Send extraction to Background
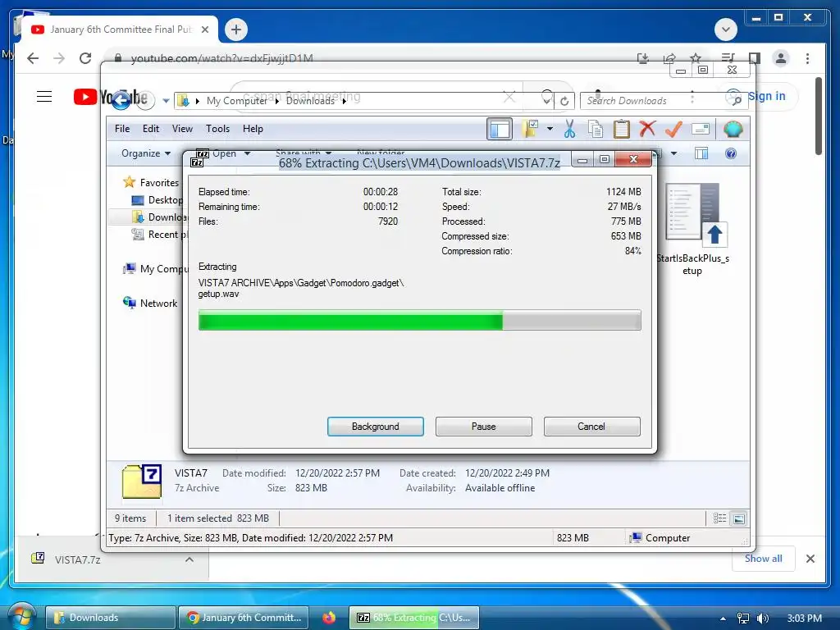Viewport: 840px width, 630px height. pos(375,427)
